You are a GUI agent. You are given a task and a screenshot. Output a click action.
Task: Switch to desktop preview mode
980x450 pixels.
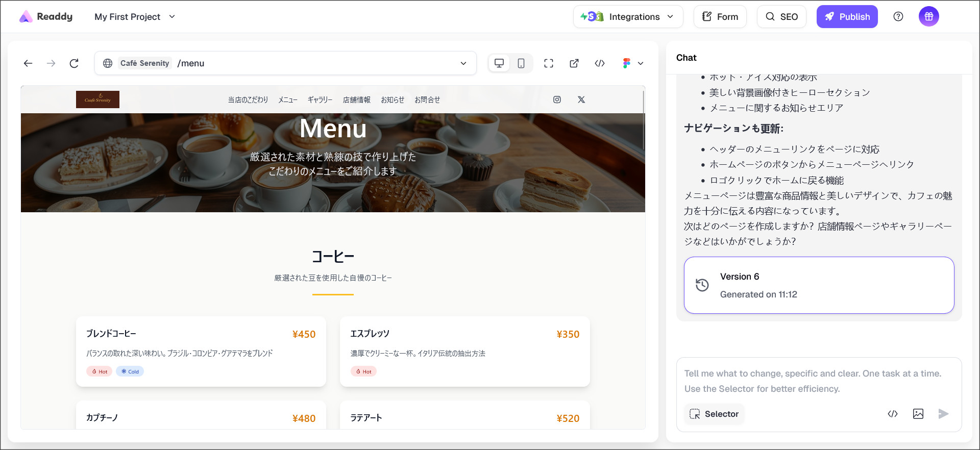coord(499,63)
